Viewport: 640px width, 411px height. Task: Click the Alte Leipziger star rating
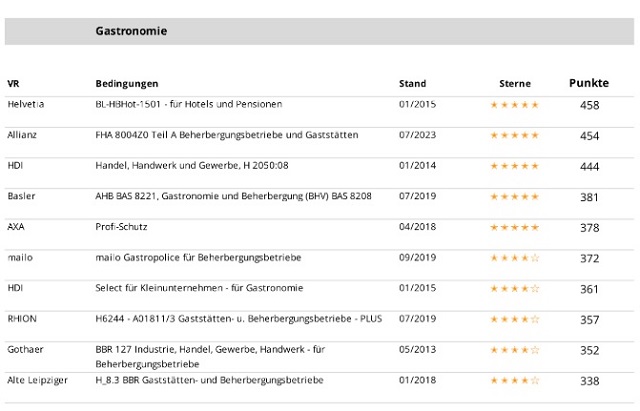514,381
